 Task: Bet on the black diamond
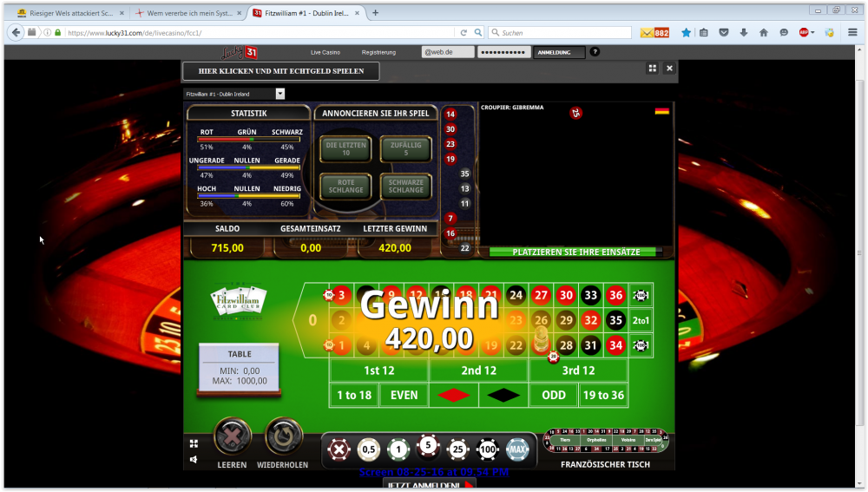[x=503, y=395]
